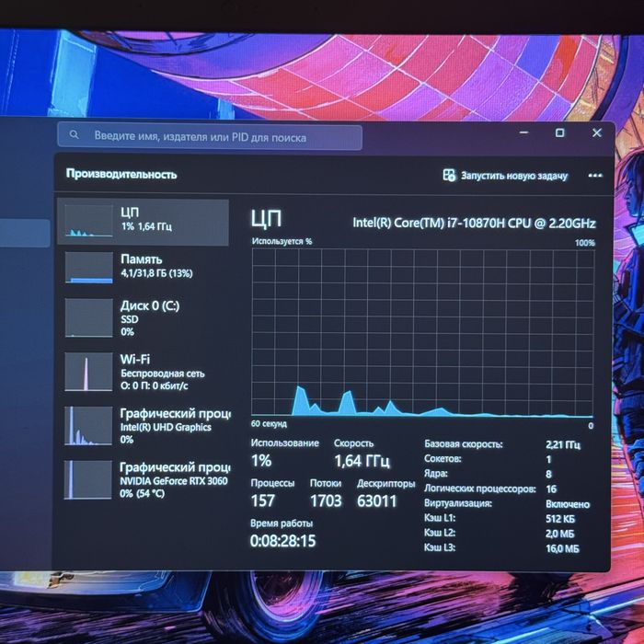This screenshot has height=644, width=644.
Task: Click the new task icon beside 'Запустить новую задачу'
Action: coord(449,175)
